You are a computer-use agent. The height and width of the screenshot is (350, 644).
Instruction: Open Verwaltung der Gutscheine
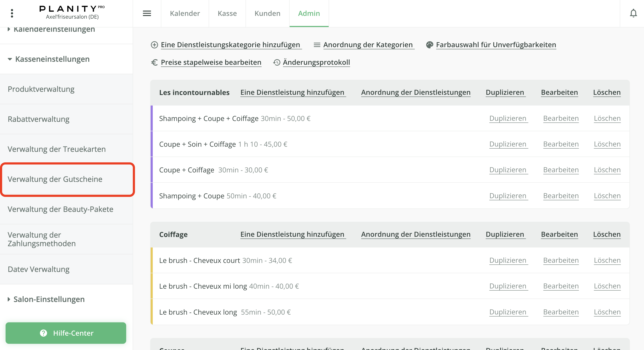click(55, 179)
